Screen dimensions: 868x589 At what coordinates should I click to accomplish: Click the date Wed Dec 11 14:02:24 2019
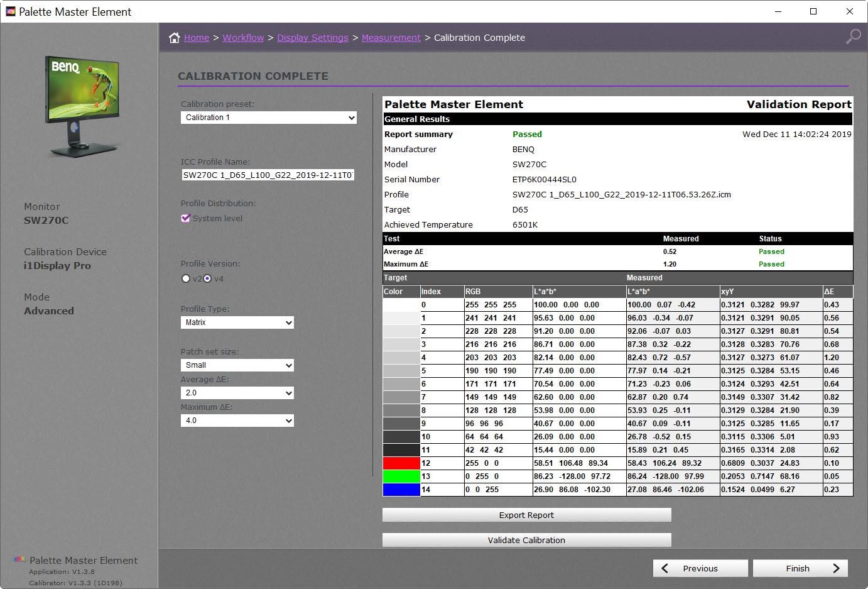point(797,134)
